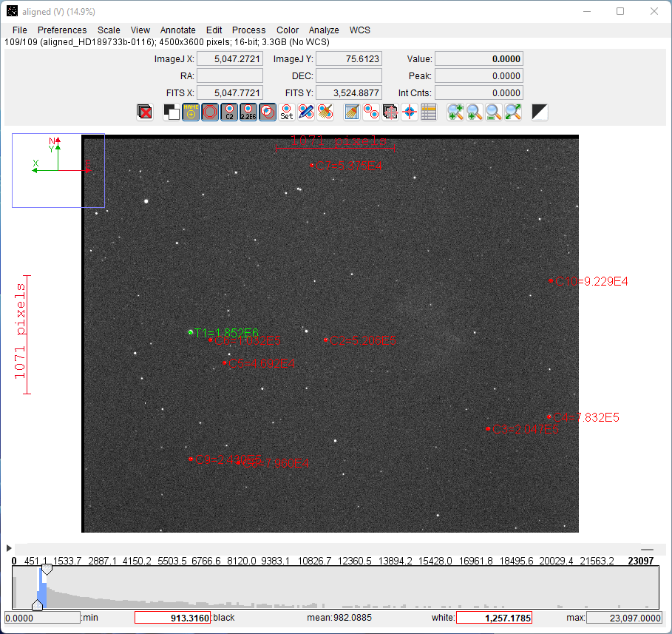
Task: Toggle the aperture NAME label display
Action: point(191,112)
